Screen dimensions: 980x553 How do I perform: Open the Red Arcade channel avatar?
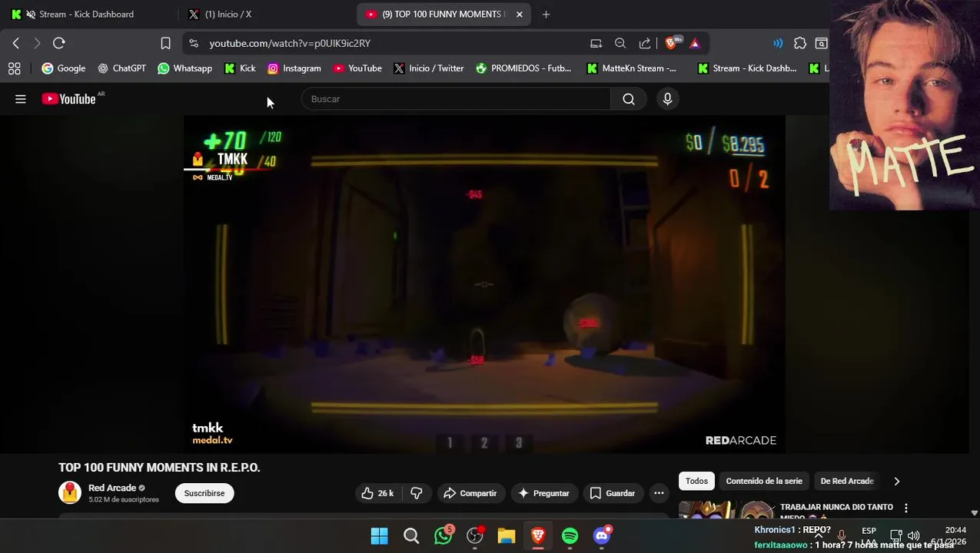[70, 492]
